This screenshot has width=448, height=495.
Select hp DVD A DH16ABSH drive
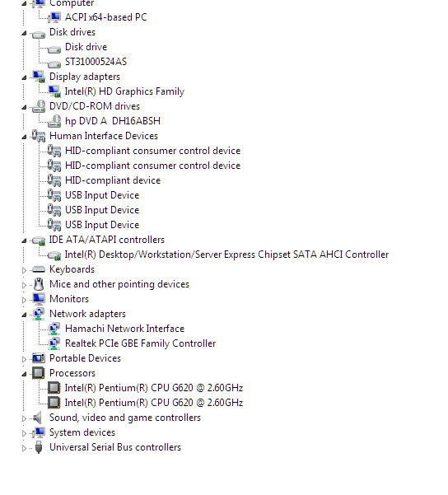pos(113,121)
